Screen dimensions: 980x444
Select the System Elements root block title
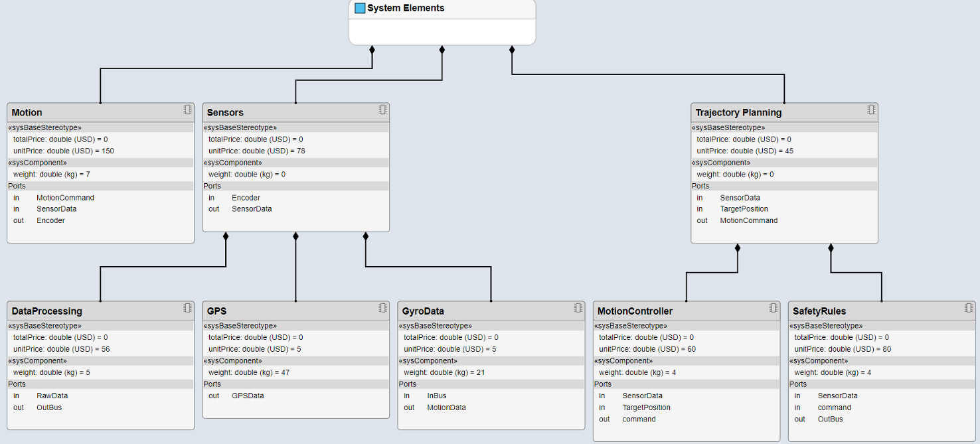[x=406, y=8]
